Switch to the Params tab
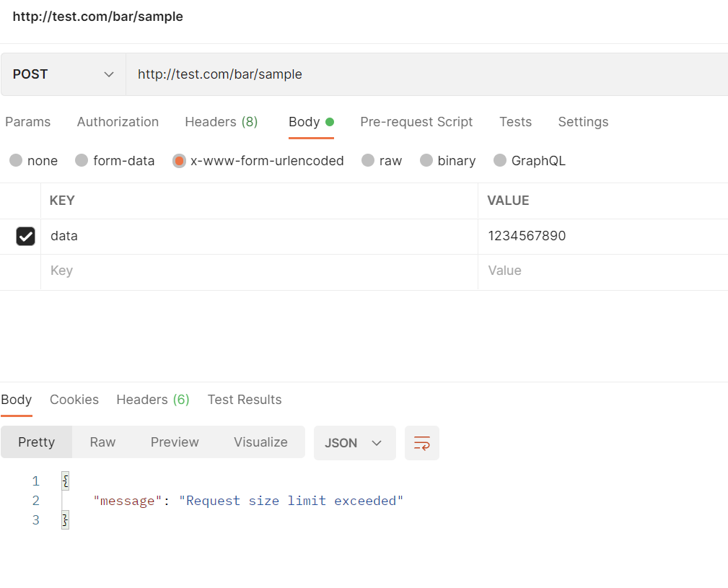This screenshot has height=588, width=728. point(28,122)
